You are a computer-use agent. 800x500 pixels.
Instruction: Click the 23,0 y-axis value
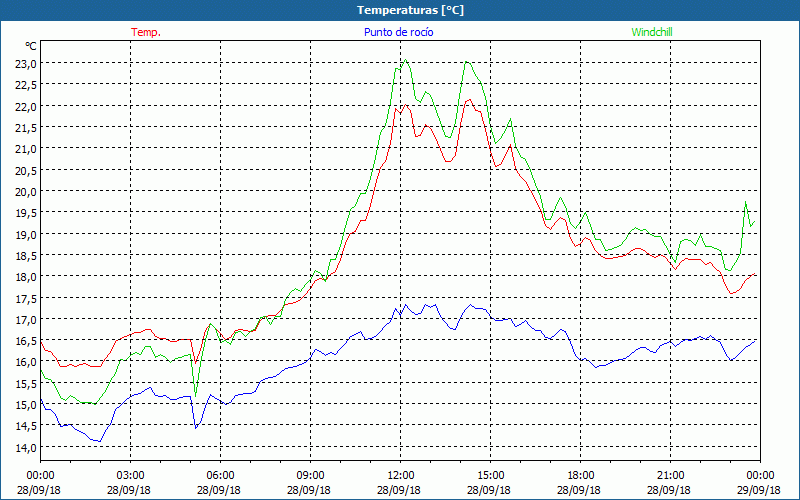tap(26, 64)
